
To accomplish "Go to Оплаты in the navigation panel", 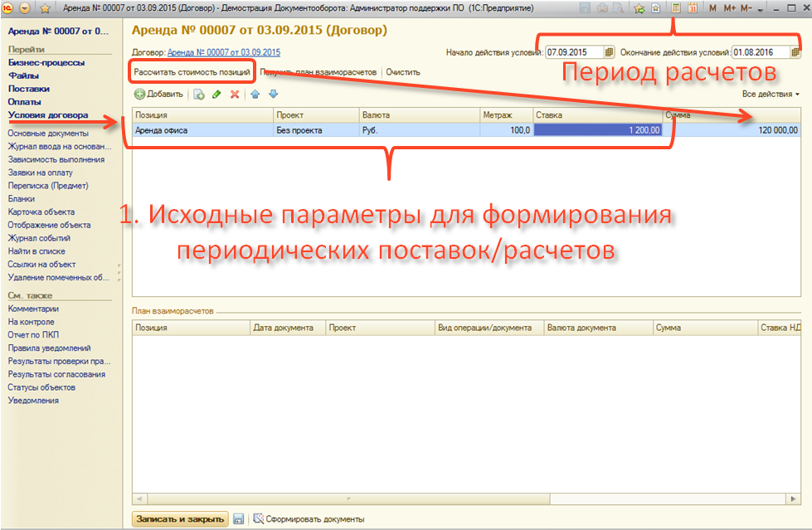I will point(25,102).
